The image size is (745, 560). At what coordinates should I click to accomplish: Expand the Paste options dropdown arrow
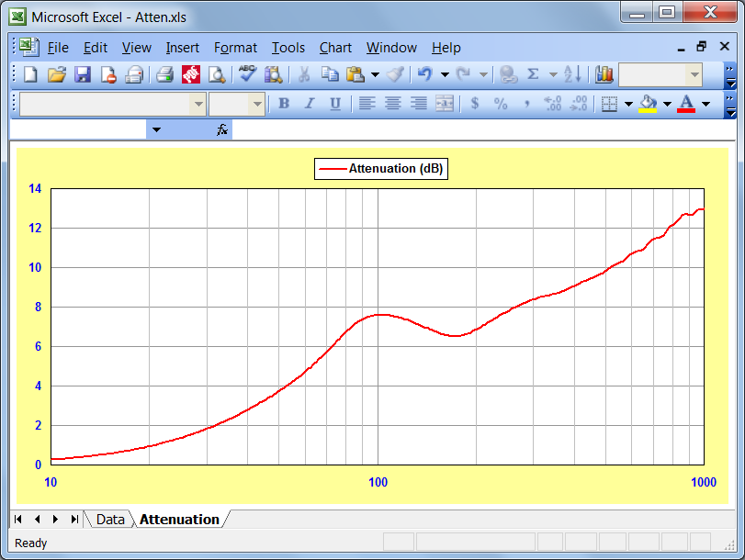tap(376, 74)
